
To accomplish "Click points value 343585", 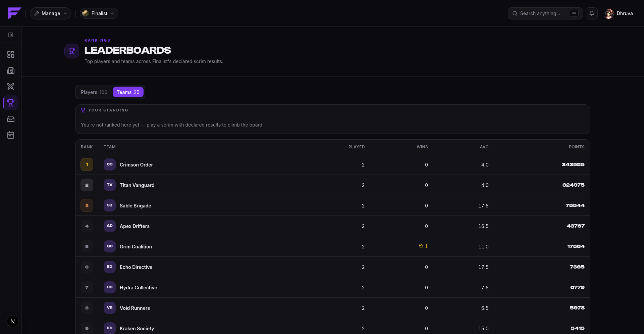I will [x=573, y=164].
